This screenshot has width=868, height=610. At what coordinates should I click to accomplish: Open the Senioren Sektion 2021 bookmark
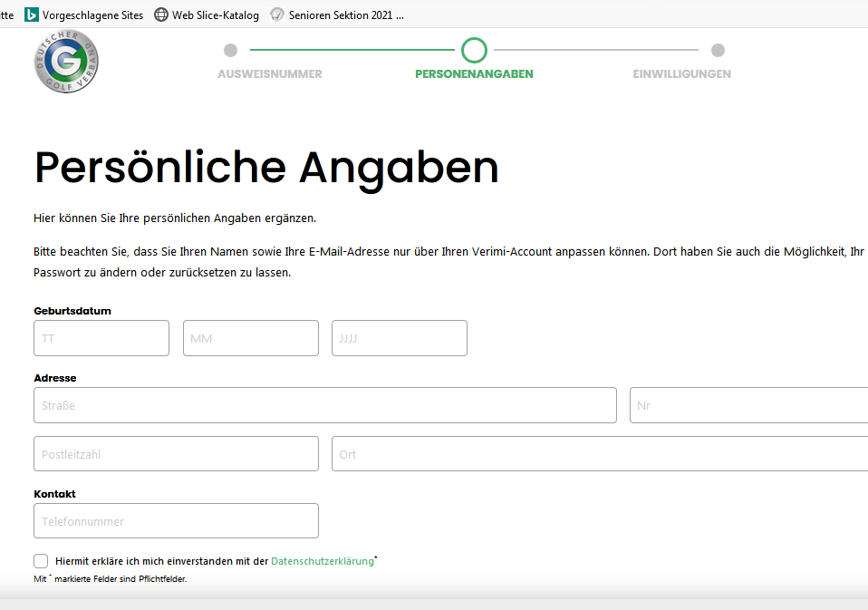337,15
